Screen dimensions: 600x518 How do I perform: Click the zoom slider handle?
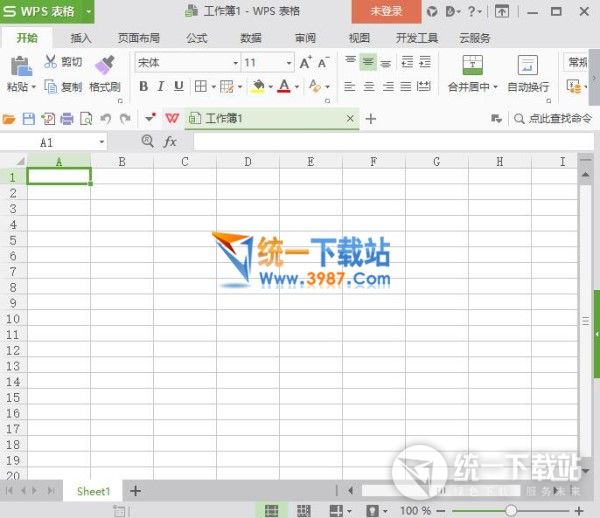511,510
